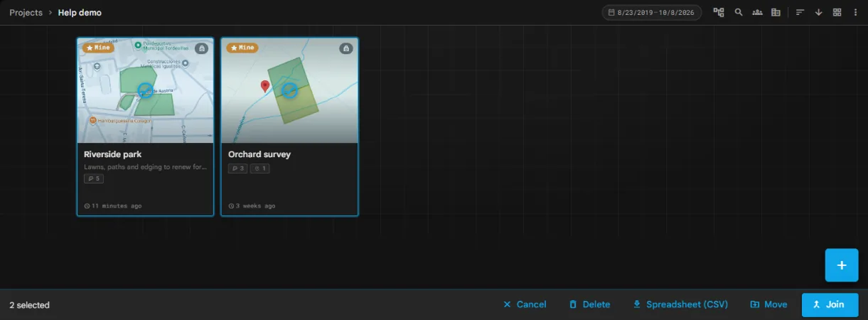
Task: Click the search magnifier icon
Action: [x=739, y=13]
